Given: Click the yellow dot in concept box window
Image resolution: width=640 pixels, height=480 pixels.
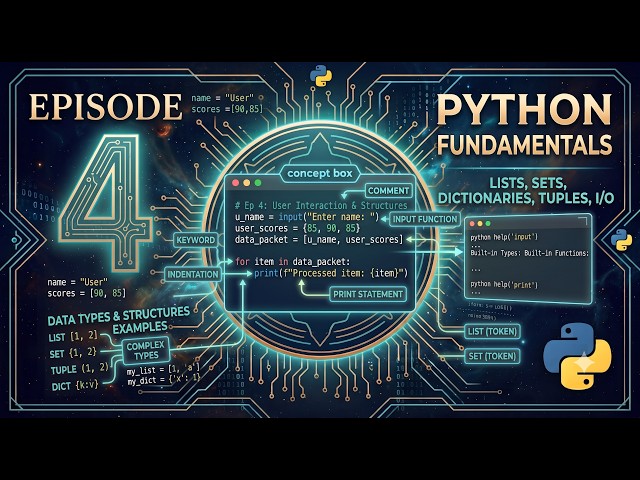Looking at the screenshot, I should 247,183.
